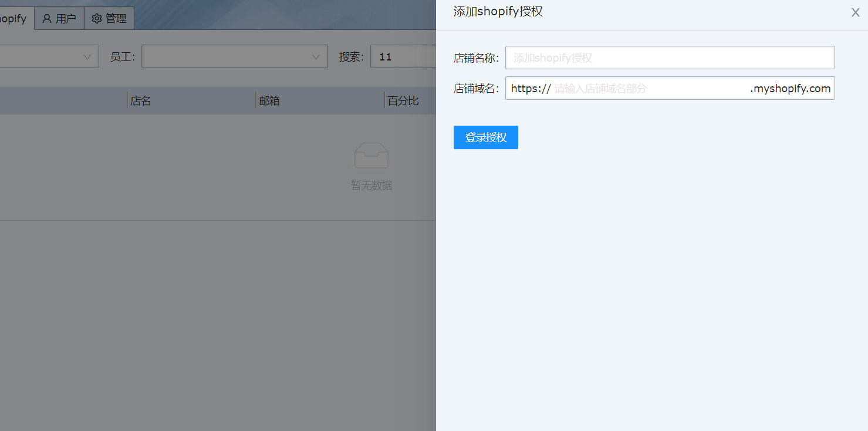Click the empty inbox 暂无数据 icon
868x431 pixels.
point(371,155)
